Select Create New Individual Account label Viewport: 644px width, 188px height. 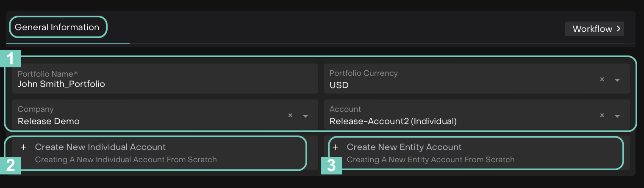(x=100, y=147)
